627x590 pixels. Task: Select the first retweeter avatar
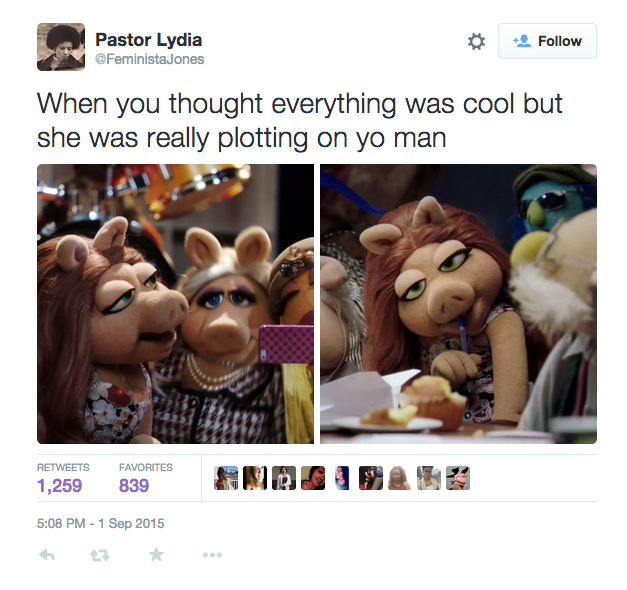click(226, 478)
